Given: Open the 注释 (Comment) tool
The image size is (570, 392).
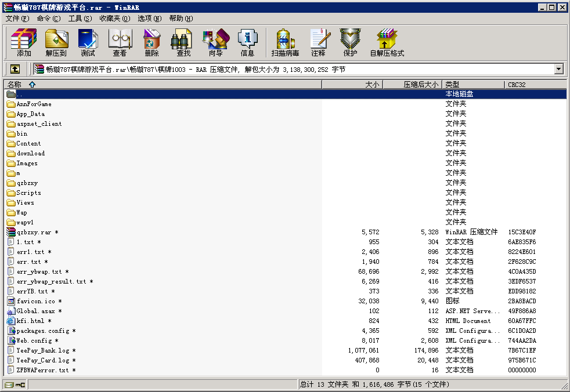Looking at the screenshot, I should (318, 43).
